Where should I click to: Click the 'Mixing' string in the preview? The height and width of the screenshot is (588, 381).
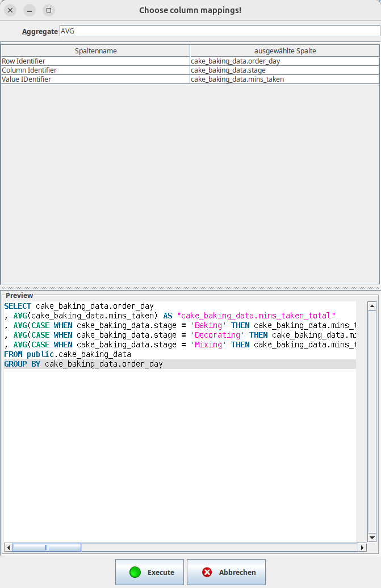click(208, 345)
